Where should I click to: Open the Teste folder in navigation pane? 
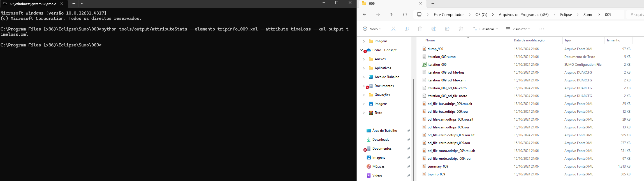pyautogui.click(x=378, y=113)
